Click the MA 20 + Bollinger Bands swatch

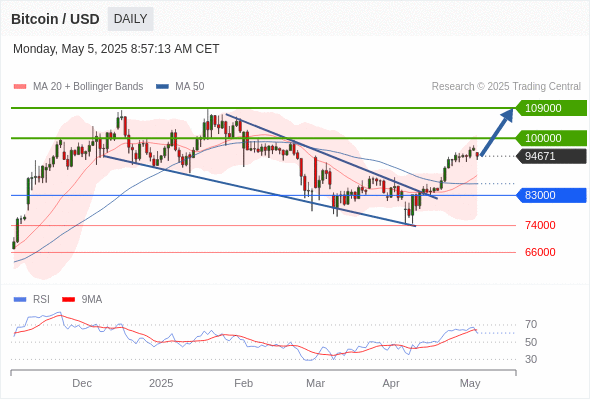point(20,87)
